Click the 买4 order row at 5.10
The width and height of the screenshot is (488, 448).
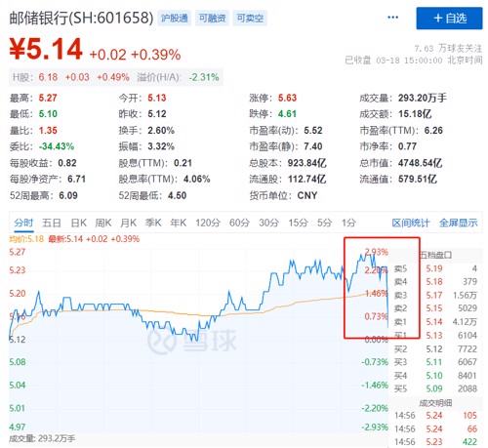(435, 376)
